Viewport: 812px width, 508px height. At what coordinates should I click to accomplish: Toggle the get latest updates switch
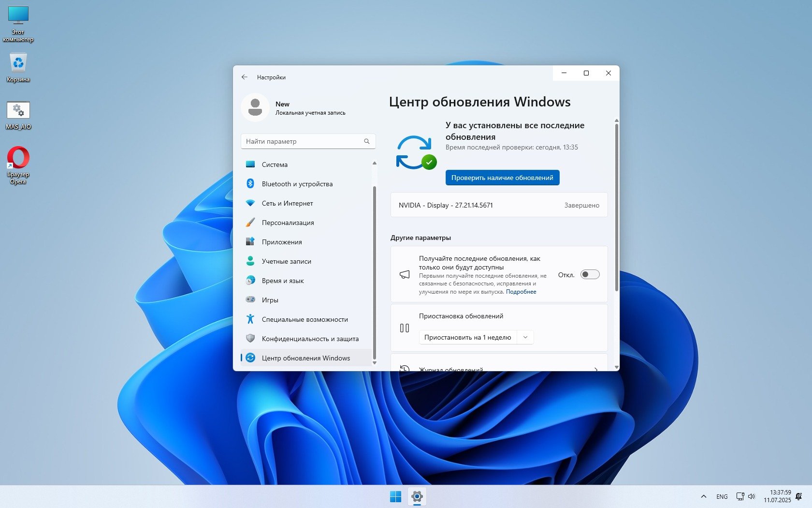(590, 275)
